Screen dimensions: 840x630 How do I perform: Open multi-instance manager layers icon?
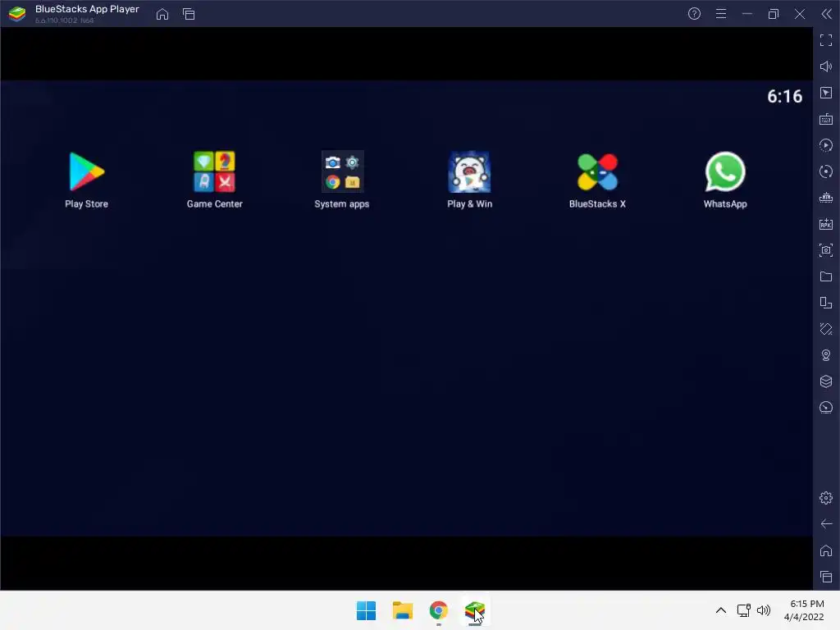coord(826,381)
